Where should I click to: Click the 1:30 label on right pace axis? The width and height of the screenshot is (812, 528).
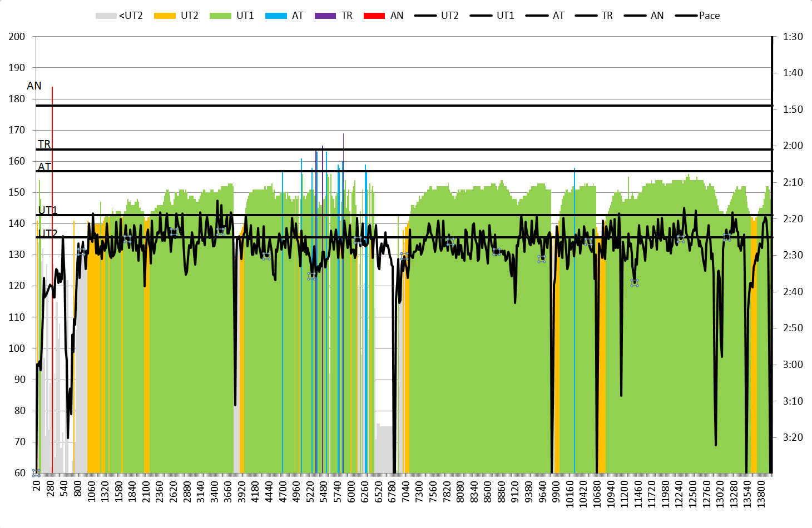tap(793, 37)
